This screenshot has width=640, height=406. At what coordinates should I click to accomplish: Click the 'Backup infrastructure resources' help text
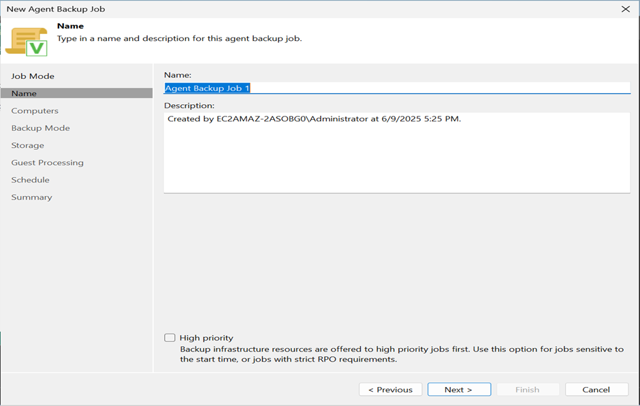[402, 354]
